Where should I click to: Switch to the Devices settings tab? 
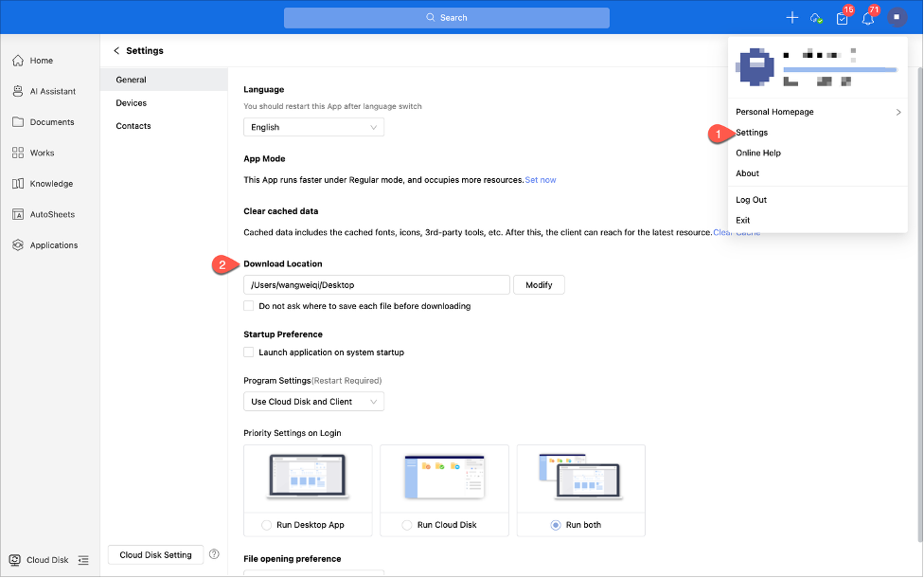click(x=132, y=103)
